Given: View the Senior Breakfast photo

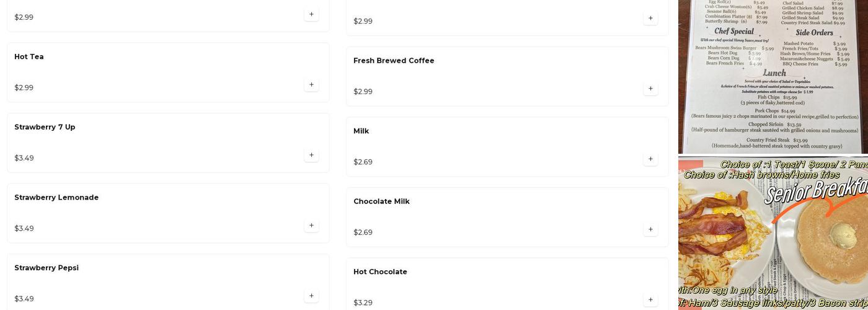Looking at the screenshot, I should [x=773, y=233].
